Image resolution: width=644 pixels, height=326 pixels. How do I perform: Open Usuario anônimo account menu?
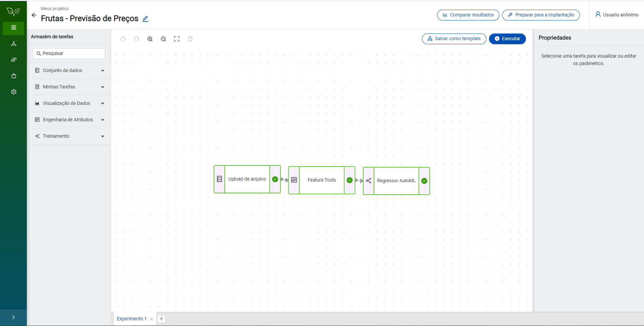tap(616, 15)
